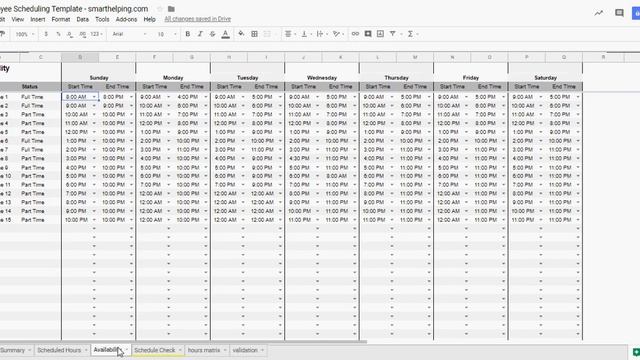The width and height of the screenshot is (640, 360).
Task: Open the View menu
Action: coord(18,19)
